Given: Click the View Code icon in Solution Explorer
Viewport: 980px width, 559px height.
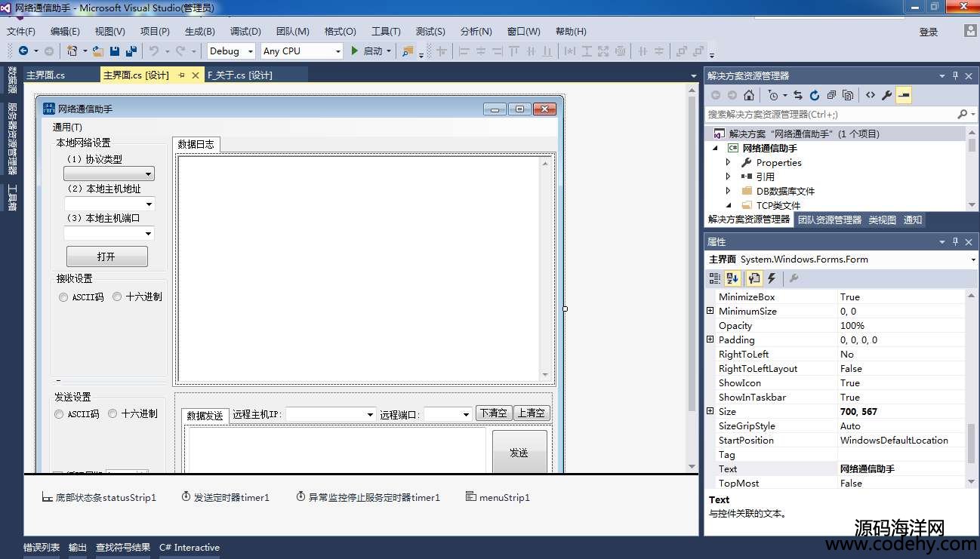Looking at the screenshot, I should pyautogui.click(x=871, y=95).
